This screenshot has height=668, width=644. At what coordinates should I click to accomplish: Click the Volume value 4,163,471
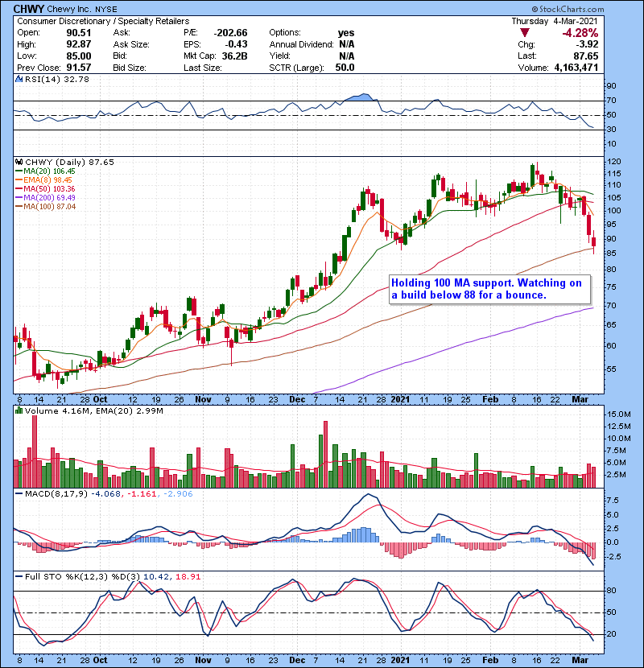click(x=576, y=68)
